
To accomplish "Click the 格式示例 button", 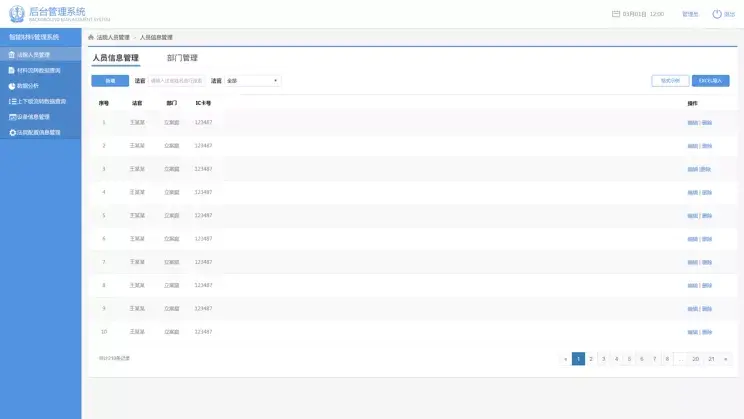I will point(669,80).
